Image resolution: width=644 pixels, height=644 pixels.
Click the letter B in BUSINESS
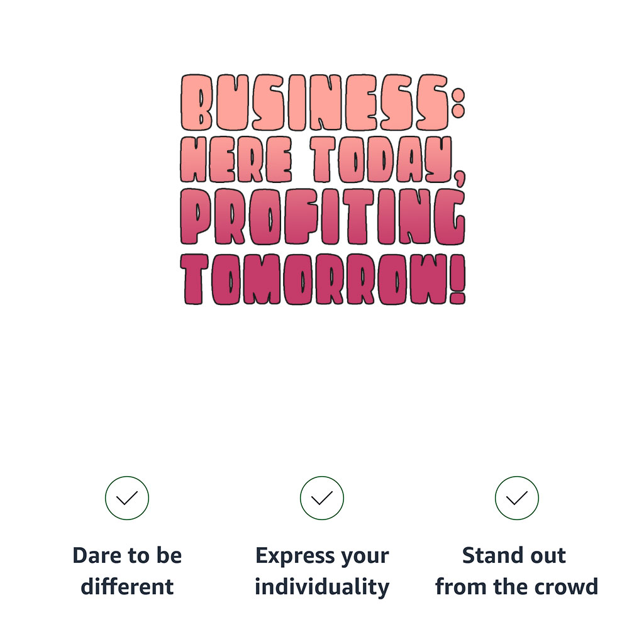(x=197, y=103)
